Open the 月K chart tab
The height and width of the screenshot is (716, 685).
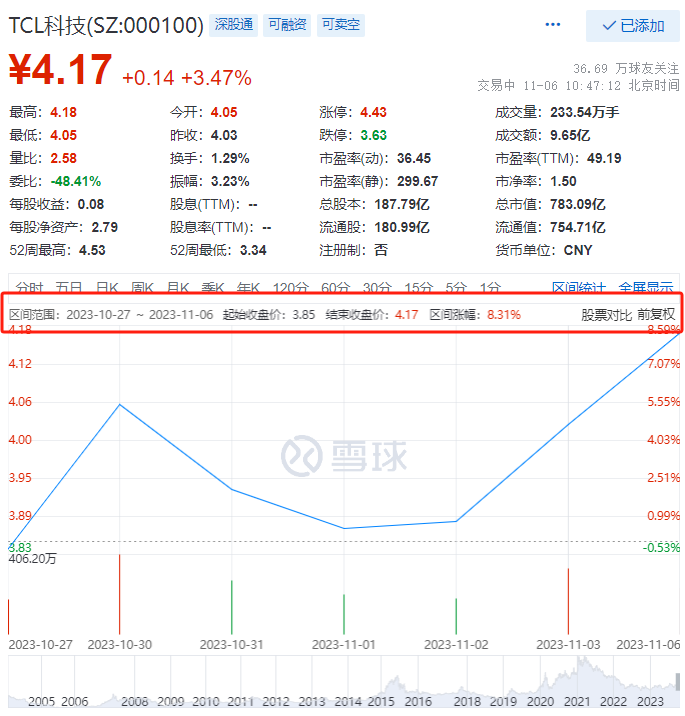point(178,288)
